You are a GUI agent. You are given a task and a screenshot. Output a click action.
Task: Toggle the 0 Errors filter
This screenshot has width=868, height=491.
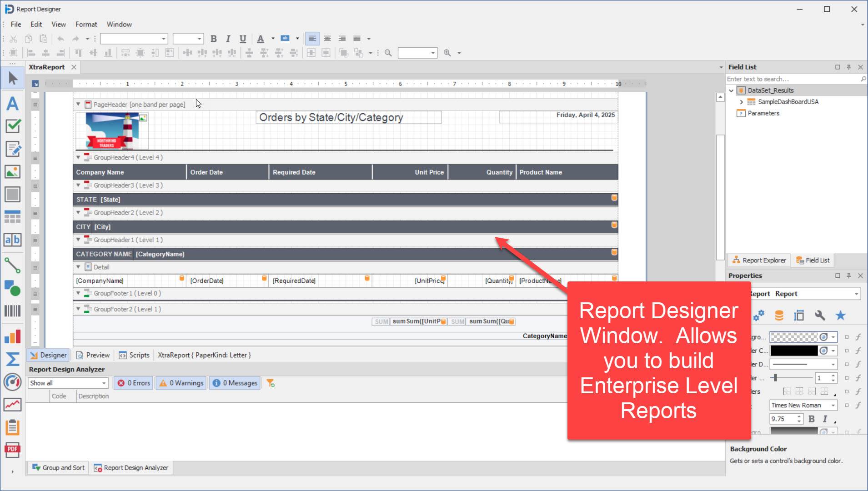(134, 383)
